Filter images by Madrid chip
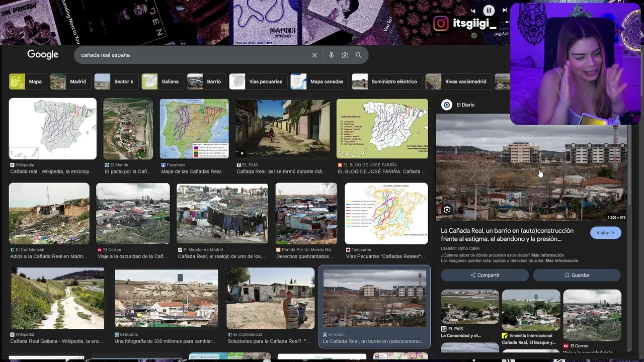The height and width of the screenshot is (362, 644). coord(70,81)
